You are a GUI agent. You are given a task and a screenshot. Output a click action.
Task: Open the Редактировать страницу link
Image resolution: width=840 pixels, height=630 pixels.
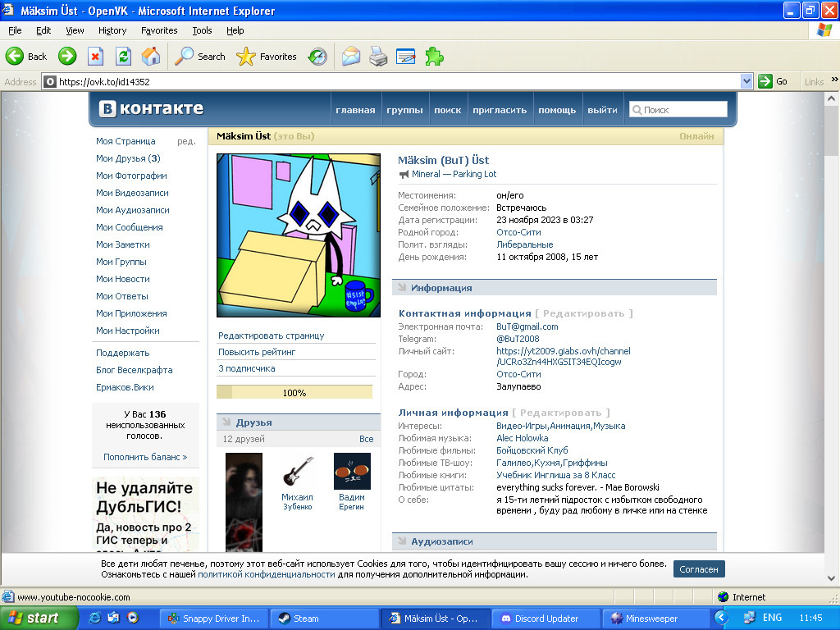point(271,336)
